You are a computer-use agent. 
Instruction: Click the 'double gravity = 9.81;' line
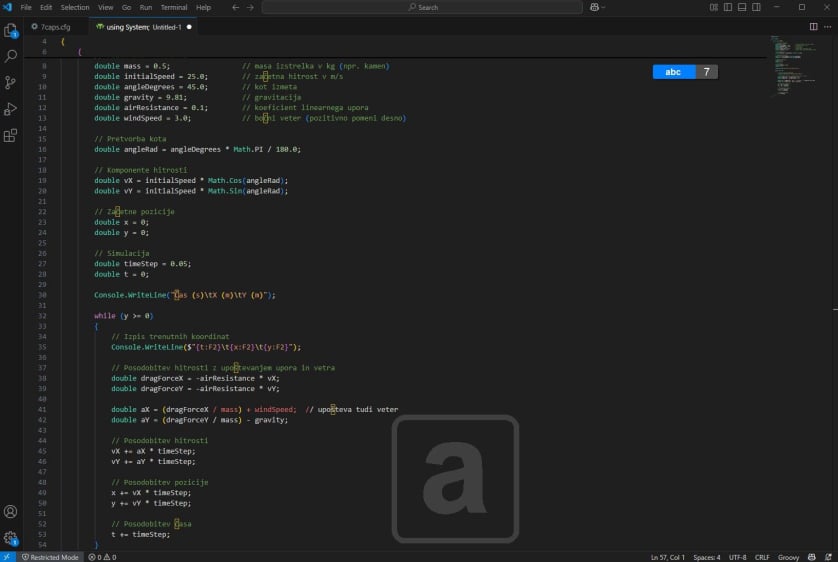[141, 97]
